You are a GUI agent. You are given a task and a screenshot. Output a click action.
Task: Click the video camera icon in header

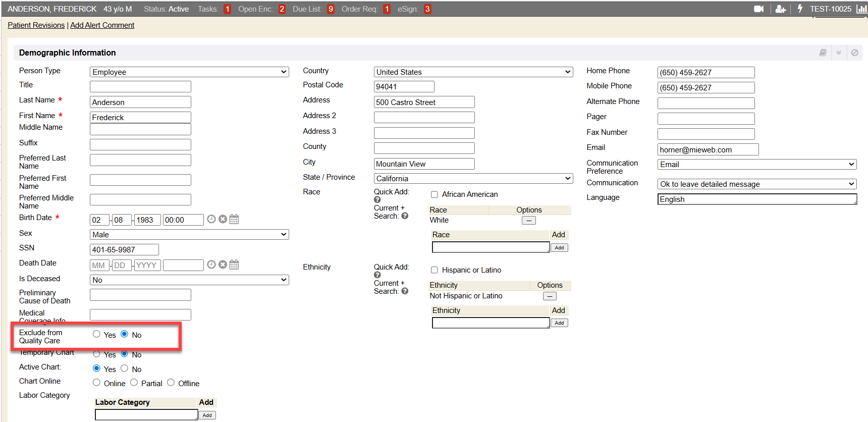(758, 9)
